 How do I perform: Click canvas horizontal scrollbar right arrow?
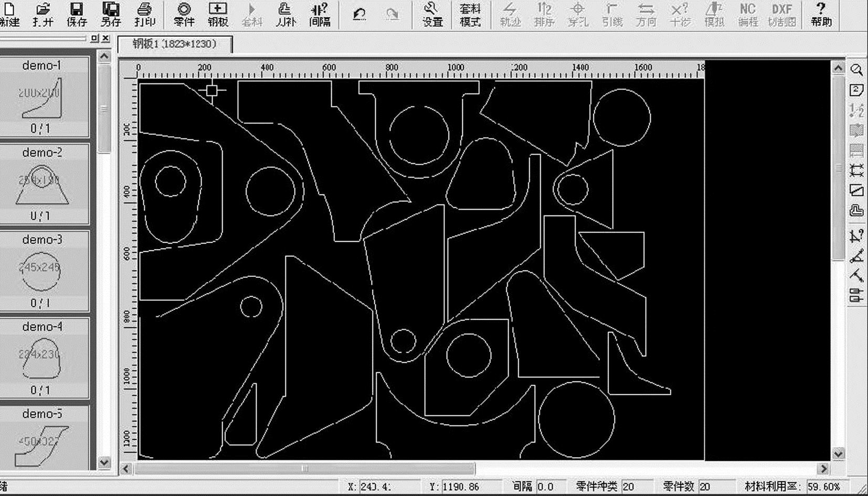click(x=823, y=468)
